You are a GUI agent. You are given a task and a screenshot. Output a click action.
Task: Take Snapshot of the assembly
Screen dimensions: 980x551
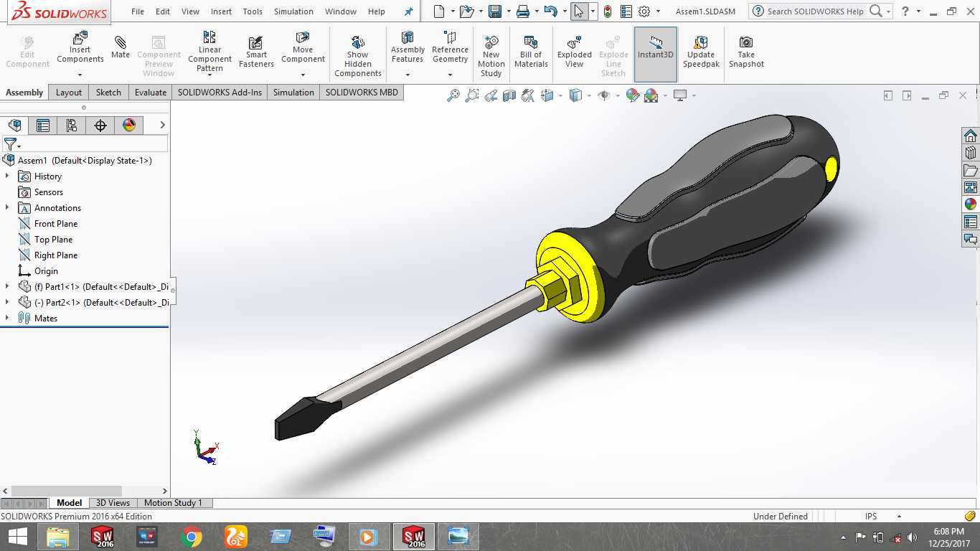[x=746, y=52]
